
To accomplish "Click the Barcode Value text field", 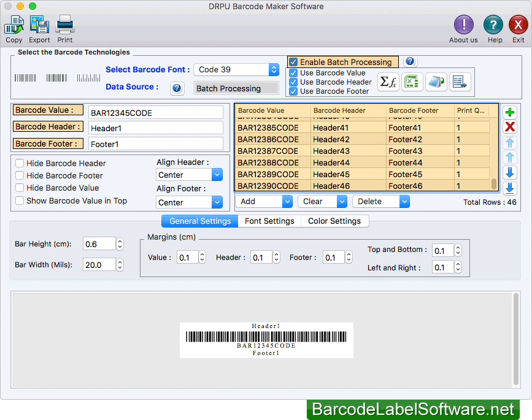I will point(156,113).
